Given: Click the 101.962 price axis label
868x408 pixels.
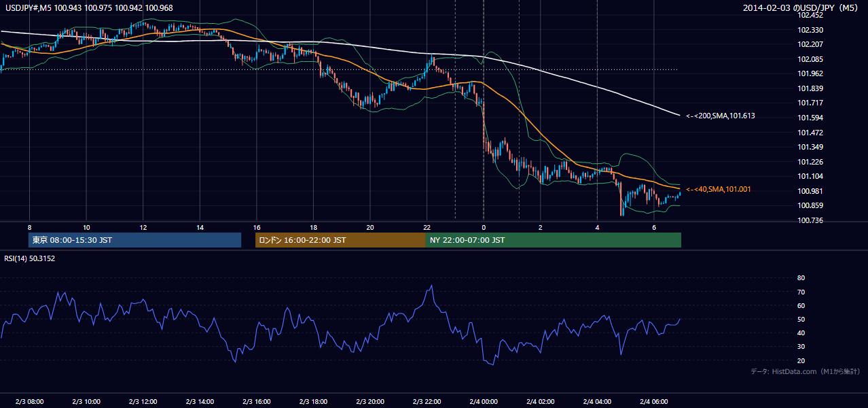Looking at the screenshot, I should pos(810,73).
